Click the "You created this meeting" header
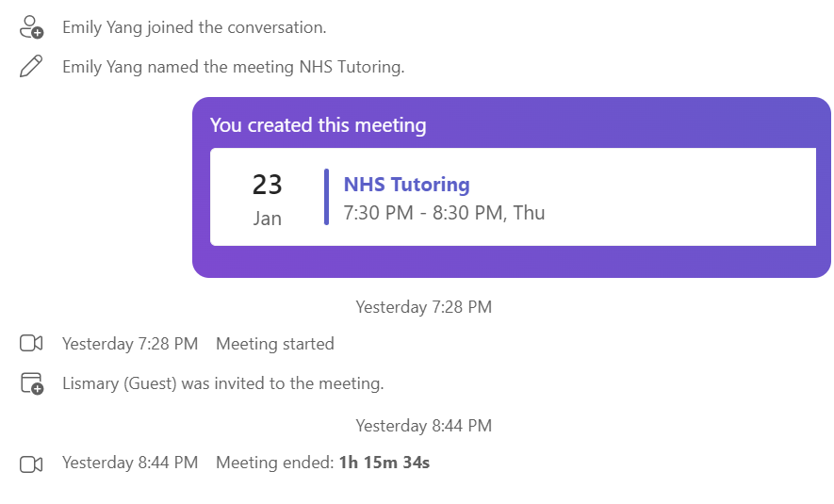The width and height of the screenshot is (834, 504). (318, 125)
